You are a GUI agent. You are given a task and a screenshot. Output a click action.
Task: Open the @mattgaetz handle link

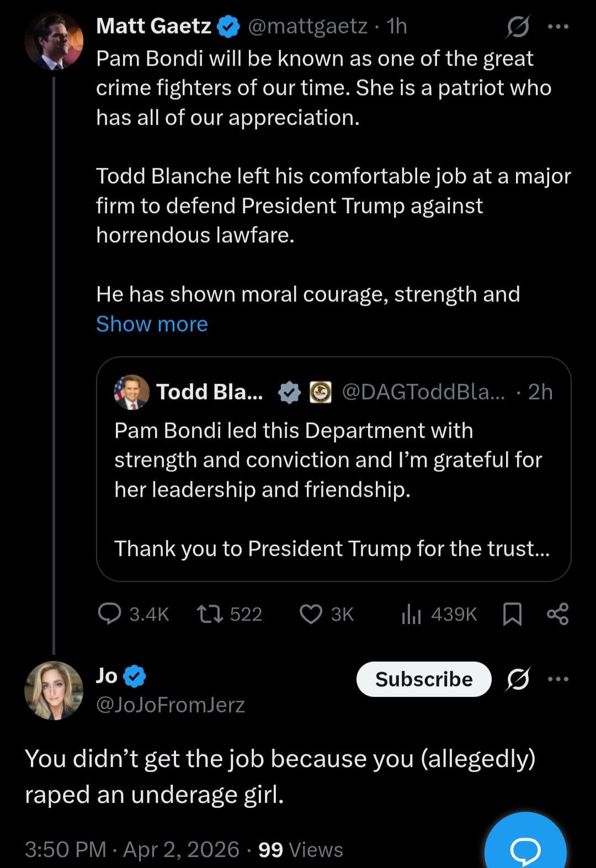click(x=307, y=26)
